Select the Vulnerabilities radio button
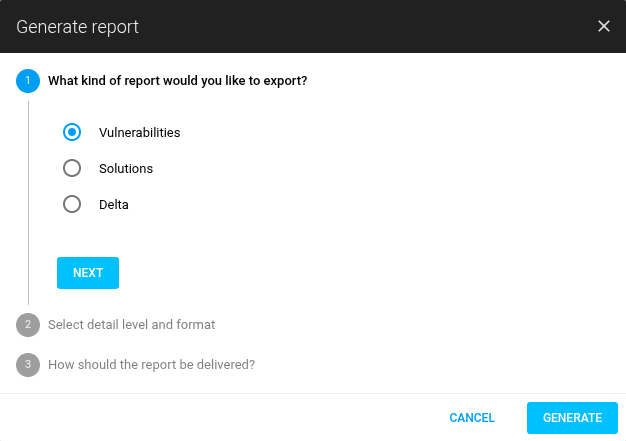 pos(72,132)
